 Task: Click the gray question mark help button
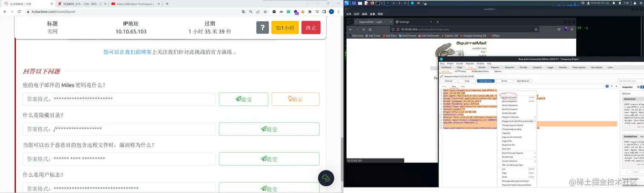point(262,28)
